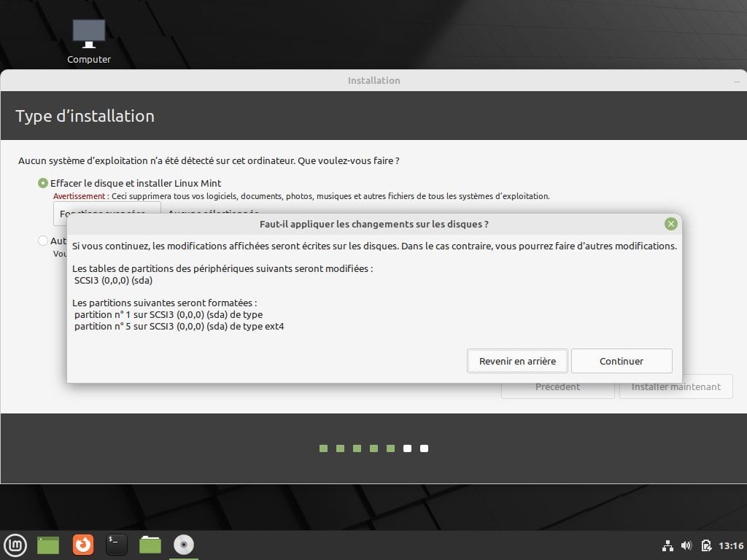
Task: Confirm with the Continuer button
Action: [622, 361]
